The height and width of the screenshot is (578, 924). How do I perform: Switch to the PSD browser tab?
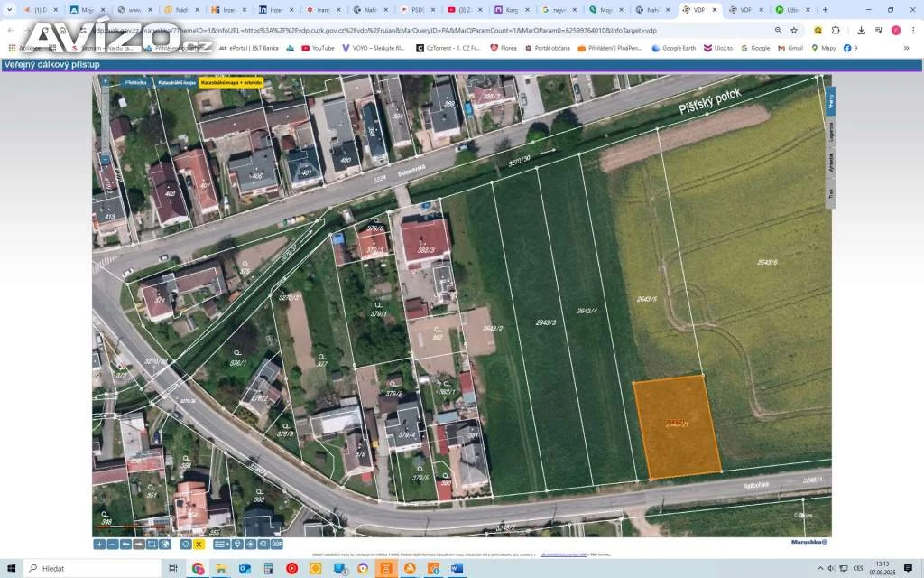click(417, 9)
